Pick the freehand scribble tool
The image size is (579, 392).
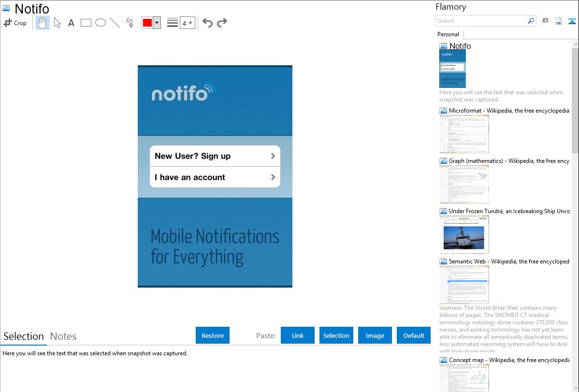click(x=130, y=23)
